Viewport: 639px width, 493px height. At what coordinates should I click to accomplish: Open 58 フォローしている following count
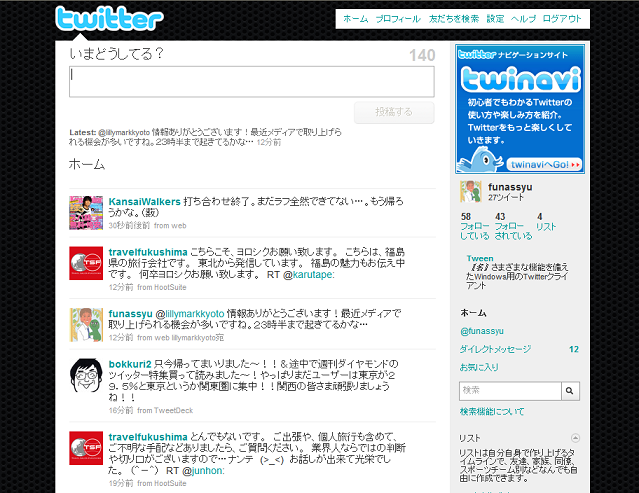475,227
